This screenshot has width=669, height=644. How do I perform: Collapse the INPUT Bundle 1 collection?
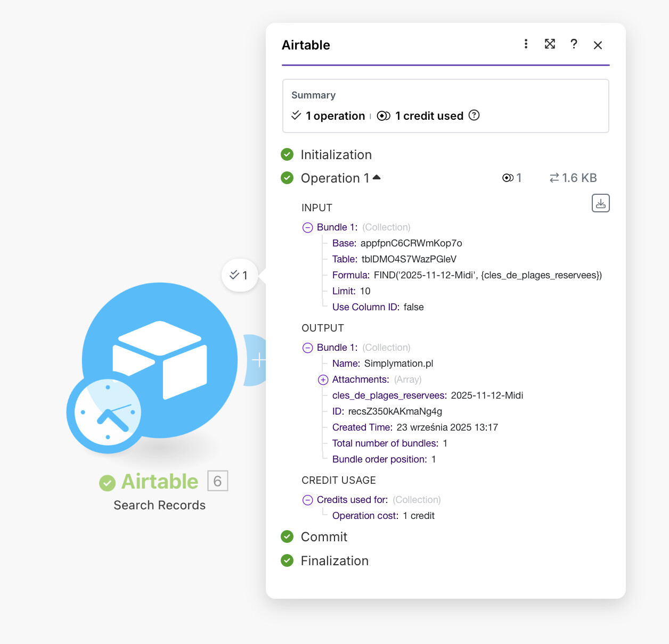(308, 228)
